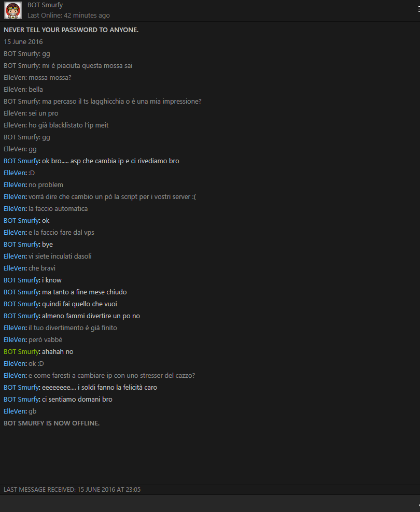Click BOT Smurfy name on "ok bro" message
This screenshot has height=512, width=420.
click(x=21, y=161)
